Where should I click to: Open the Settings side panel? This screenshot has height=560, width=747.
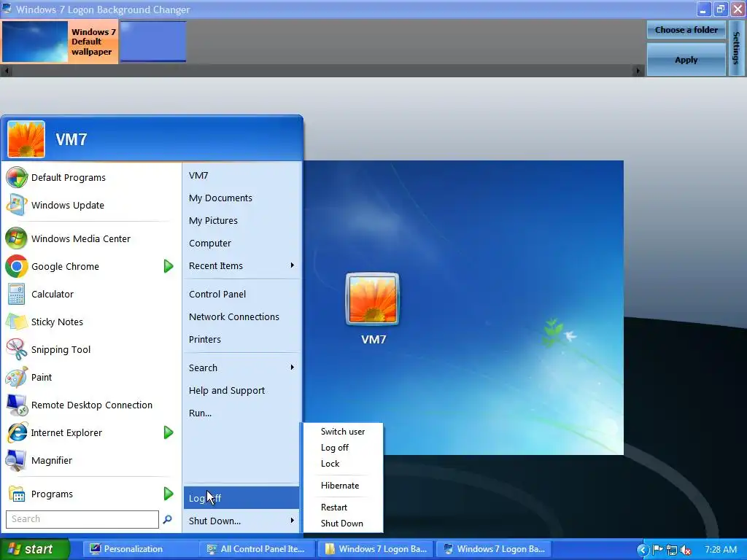736,47
